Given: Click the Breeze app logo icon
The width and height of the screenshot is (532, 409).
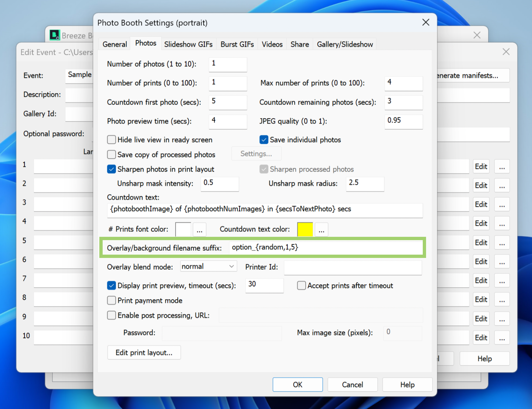Looking at the screenshot, I should click(55, 35).
